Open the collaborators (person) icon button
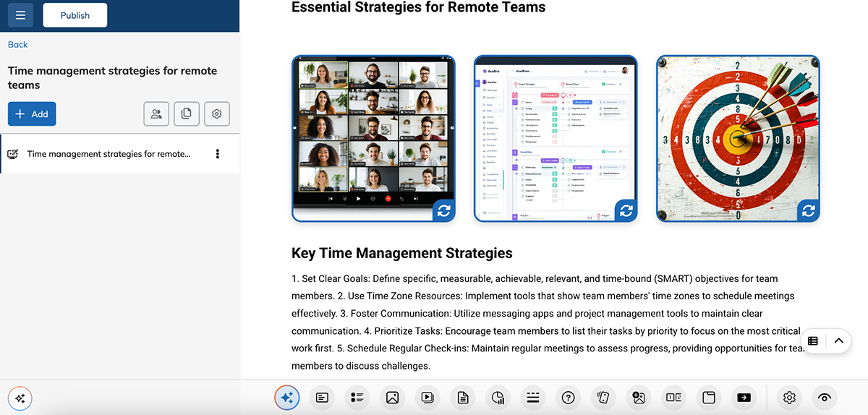This screenshot has width=868, height=415. [156, 114]
